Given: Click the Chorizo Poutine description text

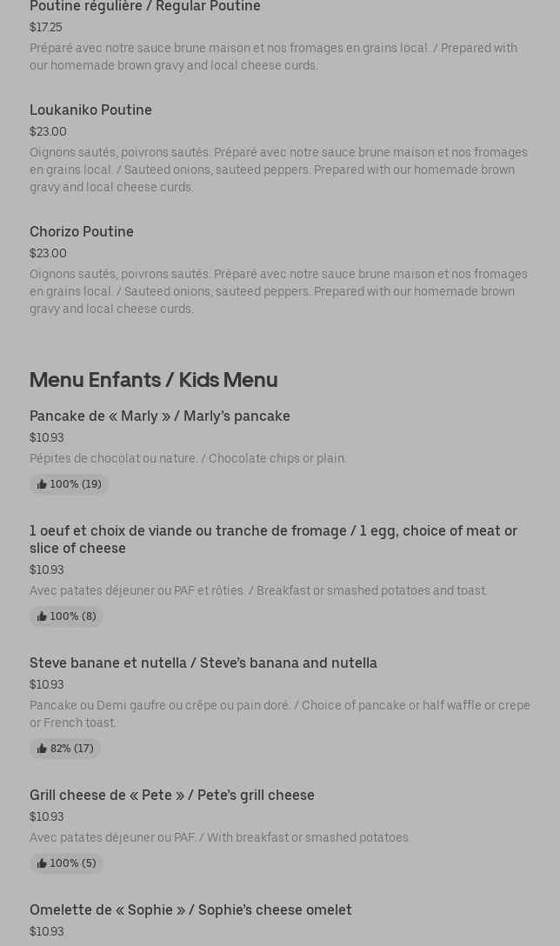Looking at the screenshot, I should click(x=279, y=291).
